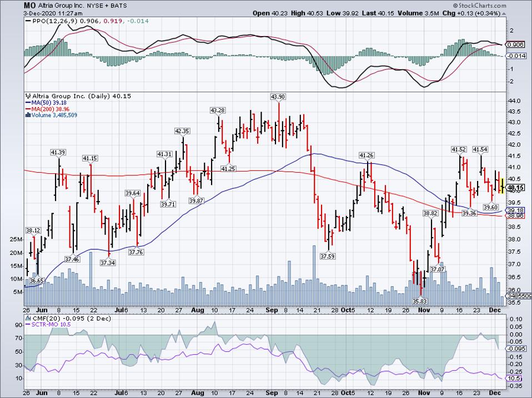Click the yellow highlighted latest price bar
This screenshot has height=398, width=532.
pos(502,186)
